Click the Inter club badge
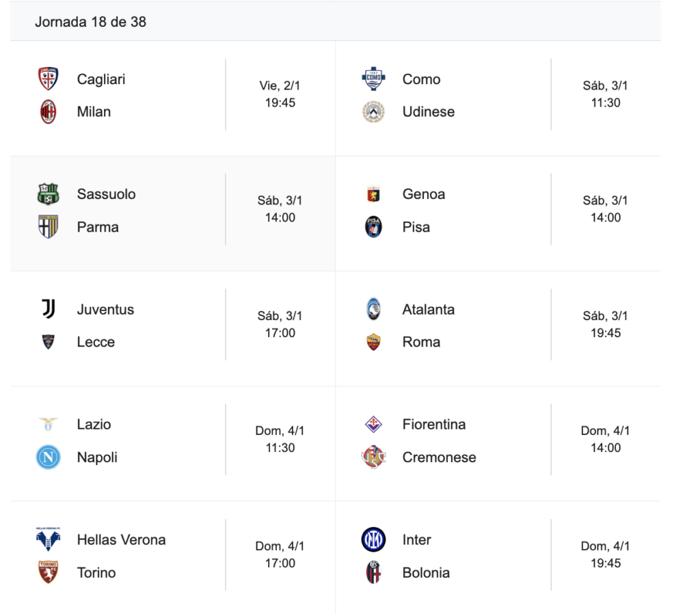700x614 pixels. [373, 539]
